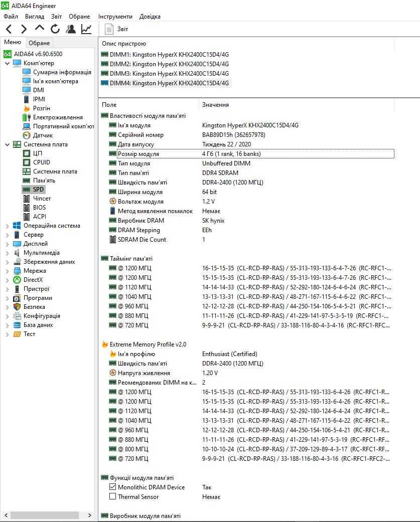Expand the Дисплей node
This screenshot has width=420, height=522.
point(7,244)
